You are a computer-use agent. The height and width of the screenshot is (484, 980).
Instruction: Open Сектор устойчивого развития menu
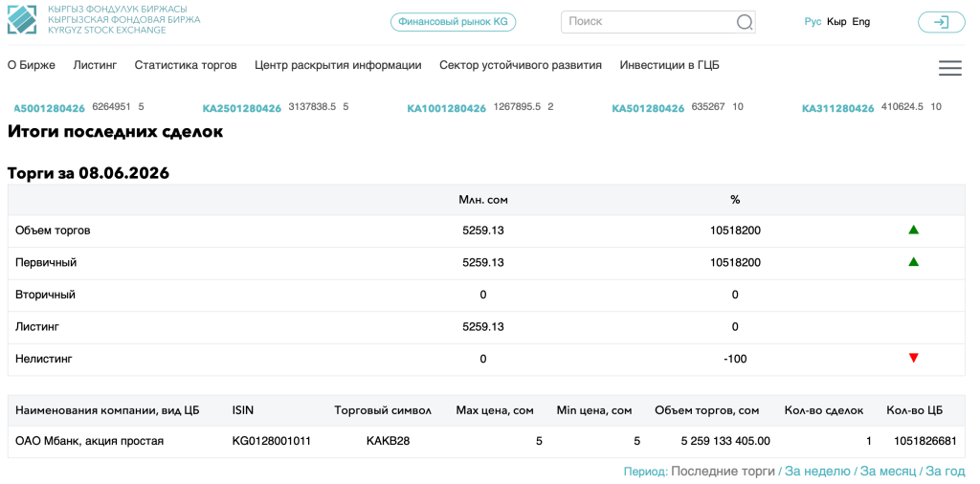[x=521, y=65]
